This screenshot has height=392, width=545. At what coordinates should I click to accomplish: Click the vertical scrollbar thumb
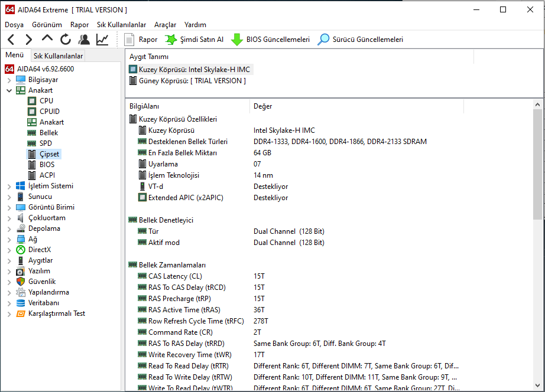pyautogui.click(x=538, y=164)
